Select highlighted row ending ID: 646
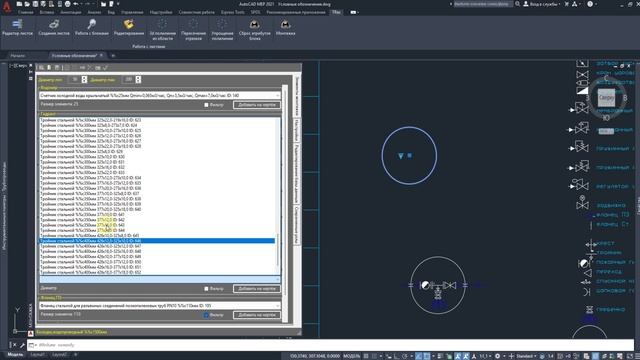This screenshot has height=360, width=640. click(x=157, y=241)
